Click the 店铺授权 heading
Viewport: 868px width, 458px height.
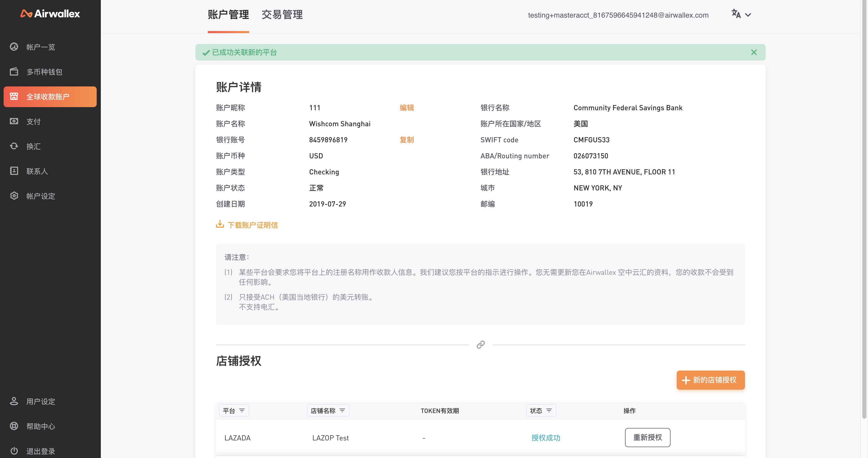(x=239, y=361)
